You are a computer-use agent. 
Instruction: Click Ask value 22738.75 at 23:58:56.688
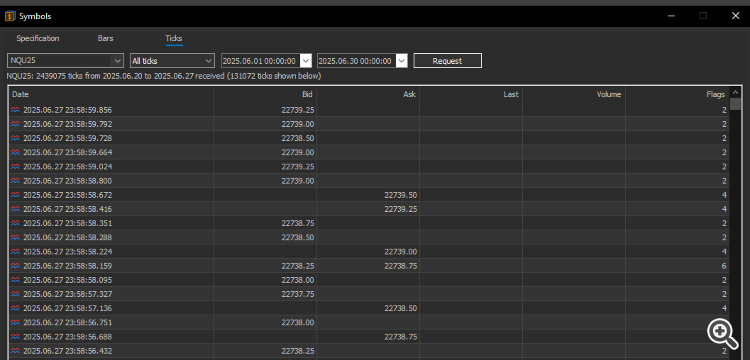point(400,336)
